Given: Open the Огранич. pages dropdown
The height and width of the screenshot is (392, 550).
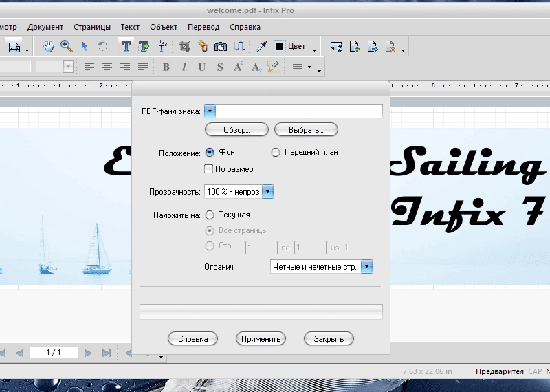Looking at the screenshot, I should [366, 267].
